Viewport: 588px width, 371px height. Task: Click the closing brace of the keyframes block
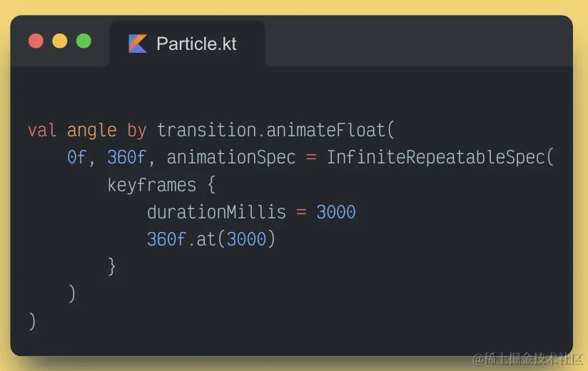(x=111, y=266)
